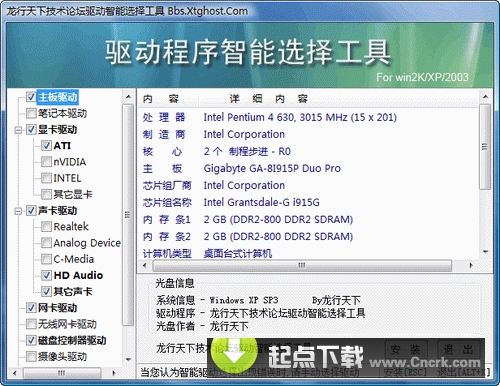
Task: Toggle the 声卡驱动 checkbox
Action: [31, 211]
